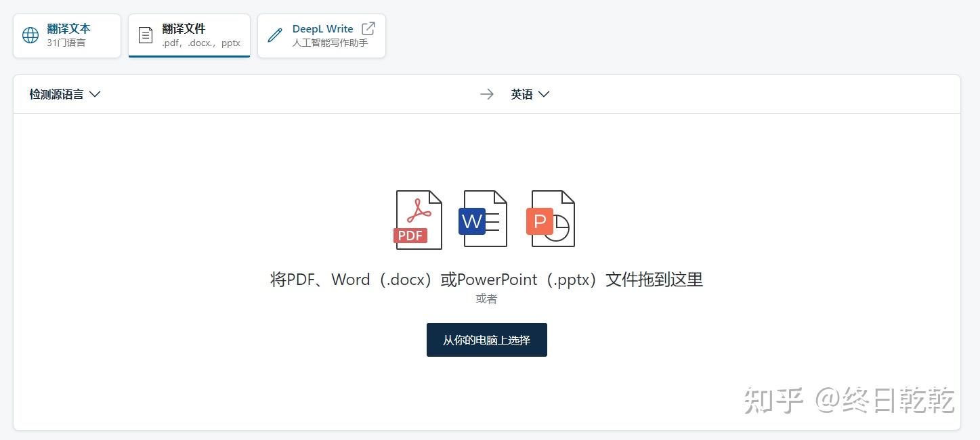
Task: Click the arrow between source and target languages
Action: (x=487, y=94)
